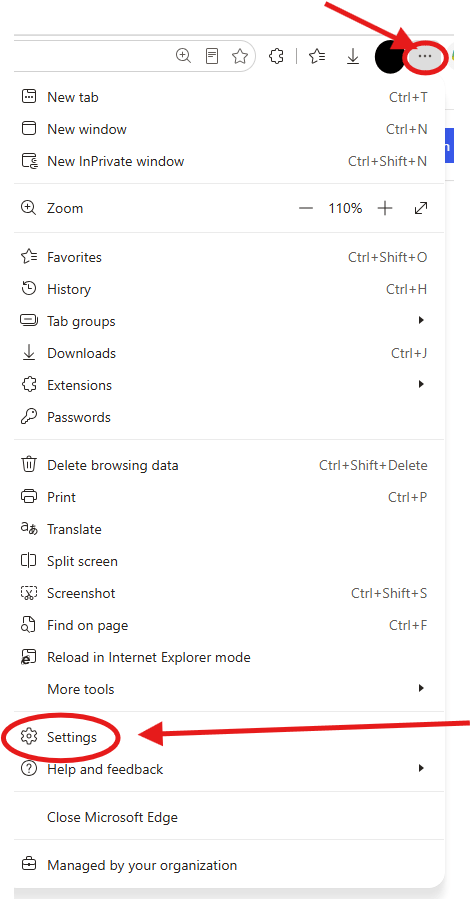Click the Downloads arrow icon in toolbar
Screen dimensions: 470x899
(x=353, y=56)
